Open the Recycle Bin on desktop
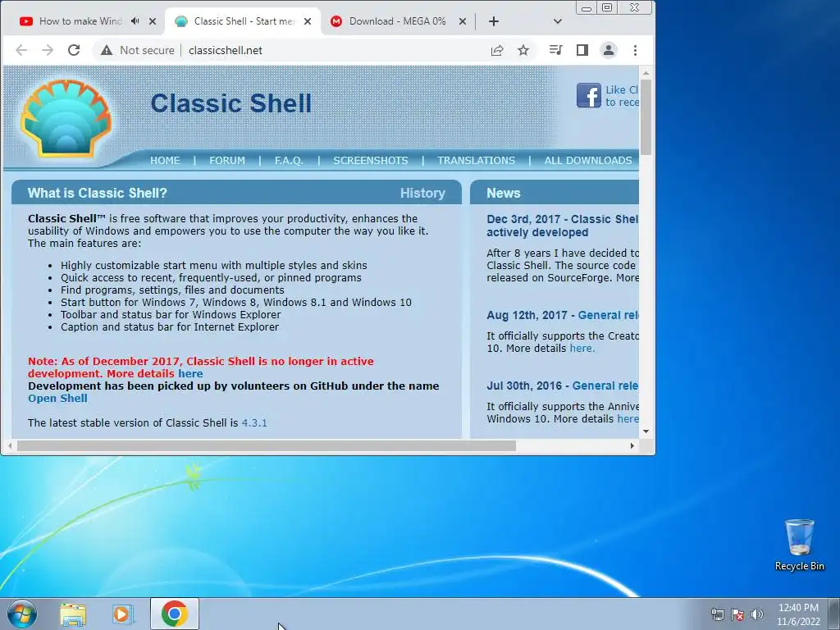840x630 pixels. 799,545
